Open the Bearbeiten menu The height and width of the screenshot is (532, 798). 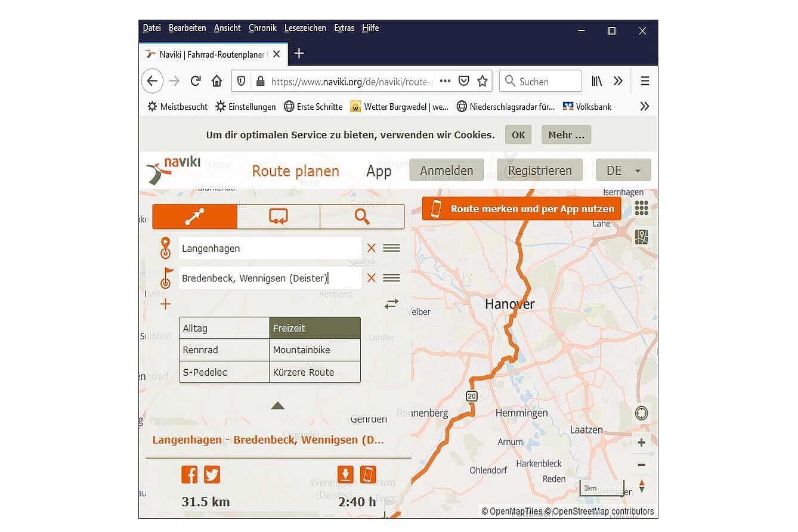187,28
